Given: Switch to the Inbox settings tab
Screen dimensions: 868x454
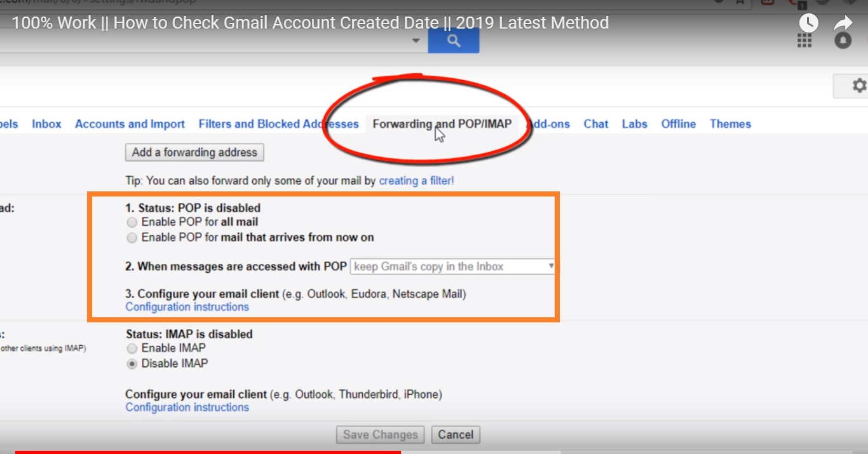Looking at the screenshot, I should [x=46, y=124].
